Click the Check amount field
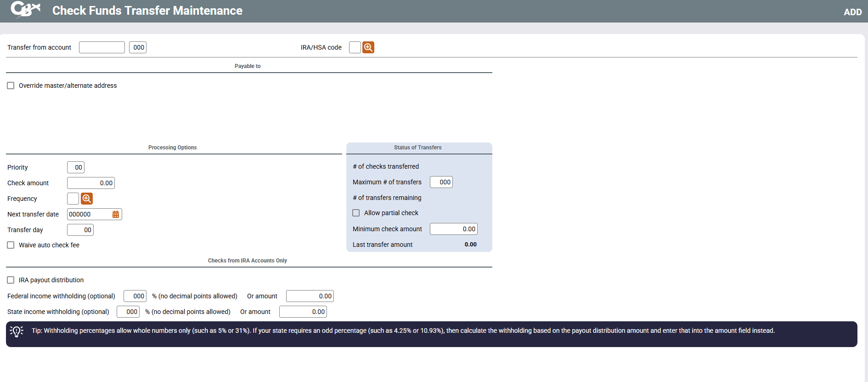The width and height of the screenshot is (868, 382). pos(91,183)
